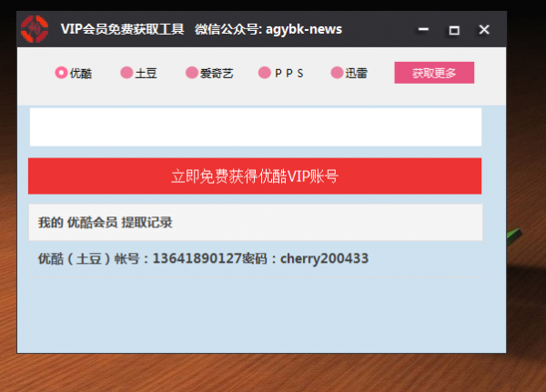Maximize the VIP tool window
546x392 pixels.
pos(454,30)
